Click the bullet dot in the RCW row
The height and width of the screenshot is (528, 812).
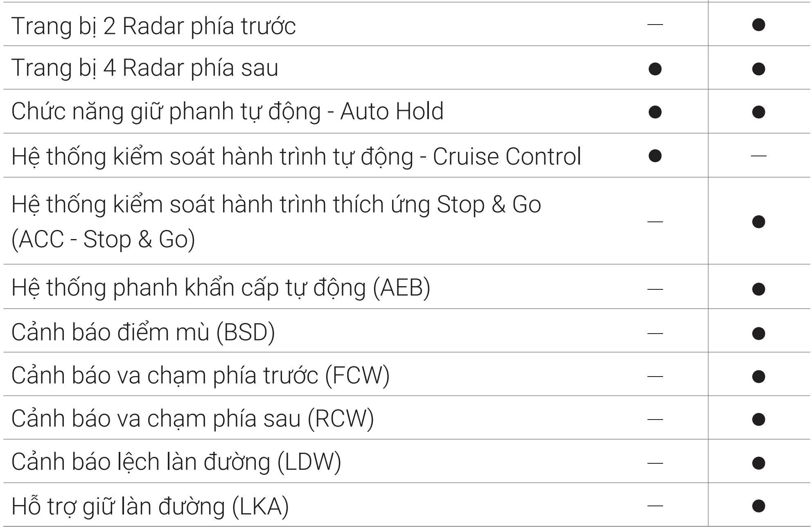click(x=759, y=419)
